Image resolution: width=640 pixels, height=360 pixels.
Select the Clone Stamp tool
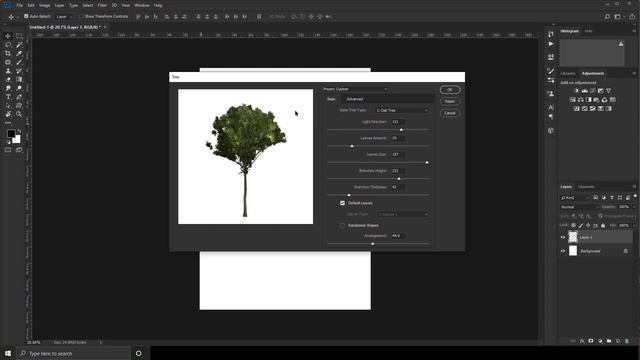8,71
